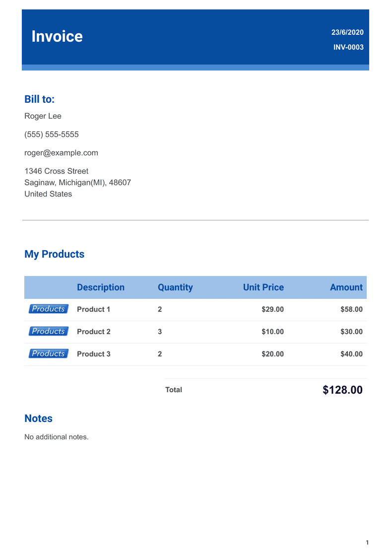
Task: Click the Bill to: heading
Action: 39,99
